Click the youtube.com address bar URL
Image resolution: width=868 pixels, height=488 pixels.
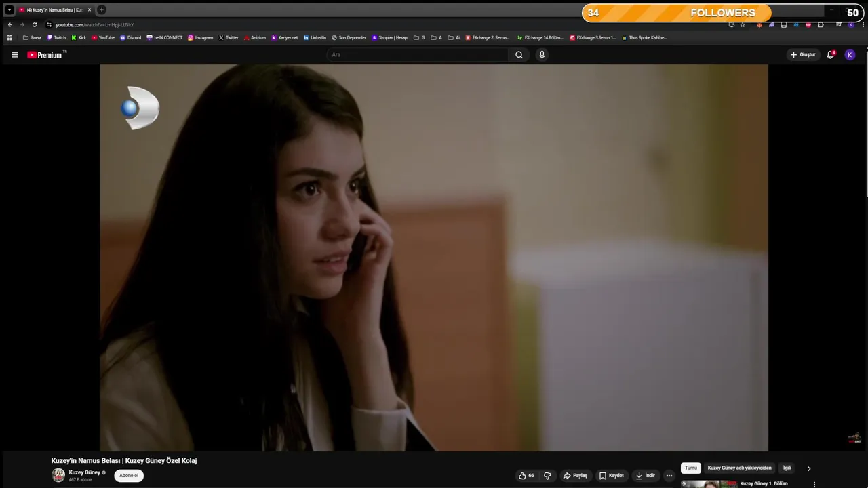point(94,25)
